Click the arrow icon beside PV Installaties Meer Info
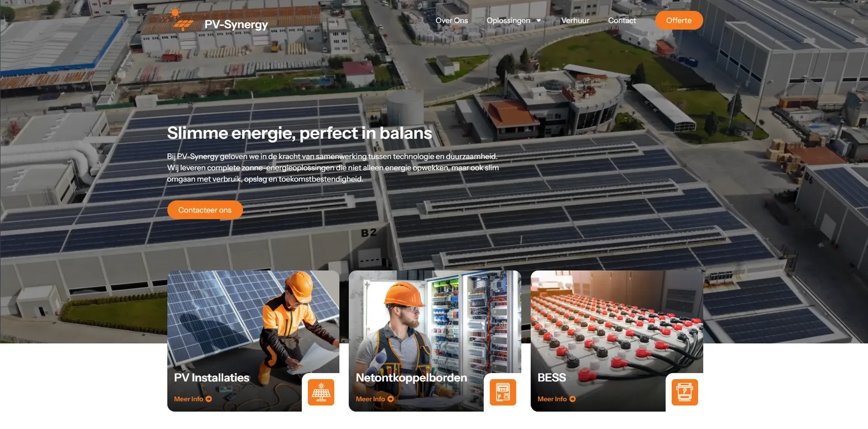The width and height of the screenshot is (868, 429). (x=209, y=399)
